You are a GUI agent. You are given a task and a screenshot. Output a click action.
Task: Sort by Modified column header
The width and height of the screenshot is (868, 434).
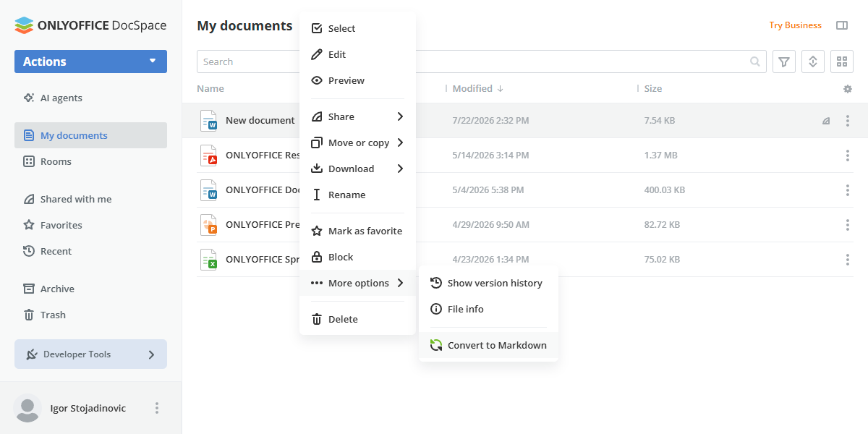click(477, 88)
